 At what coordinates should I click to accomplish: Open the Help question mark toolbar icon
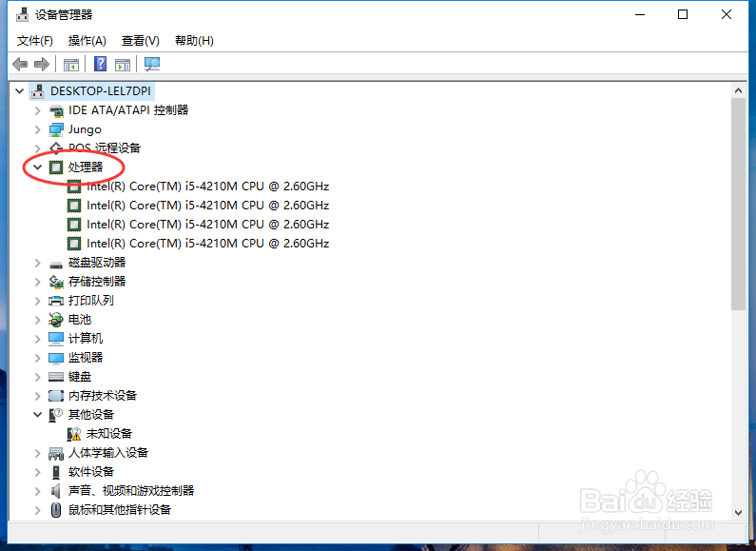click(x=100, y=64)
